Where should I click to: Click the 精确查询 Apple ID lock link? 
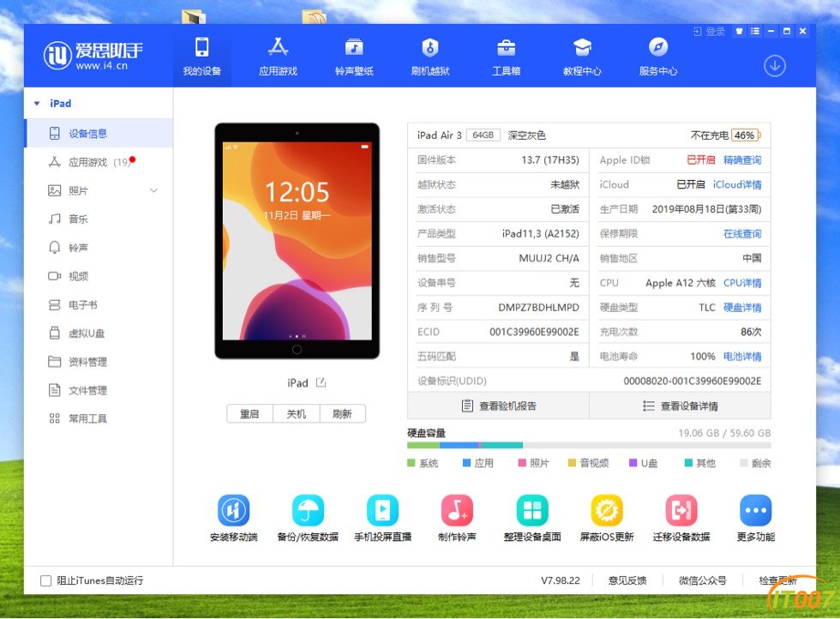coord(742,159)
